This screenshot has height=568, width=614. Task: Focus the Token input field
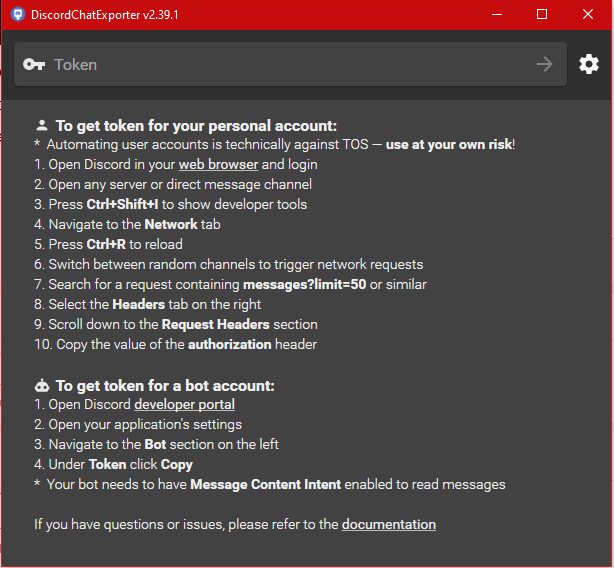pyautogui.click(x=290, y=64)
